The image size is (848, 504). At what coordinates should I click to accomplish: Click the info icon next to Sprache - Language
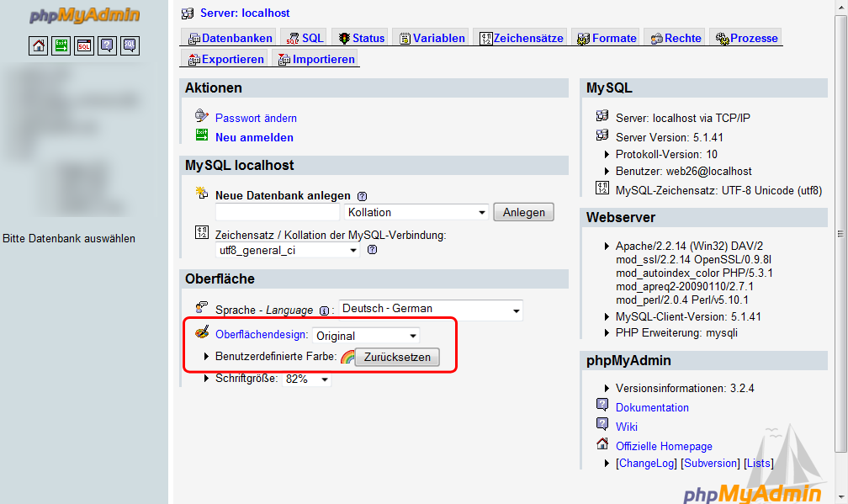324,311
